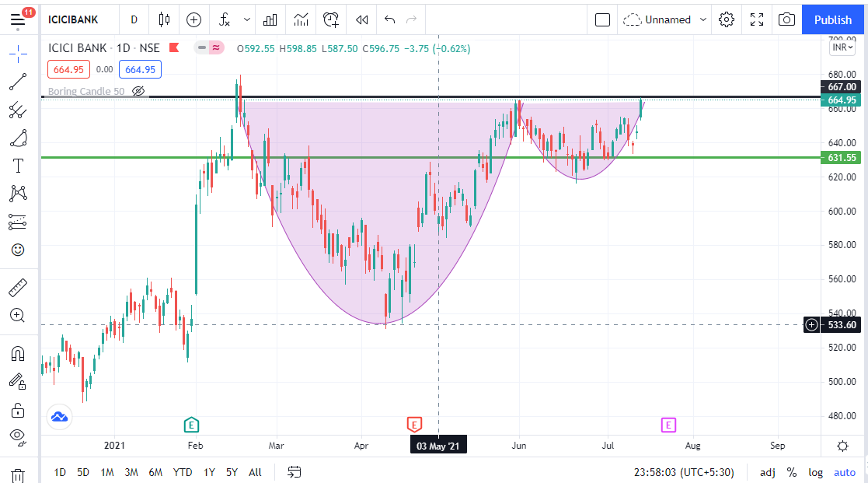The height and width of the screenshot is (483, 868).
Task: Toggle log scale on price axis
Action: (x=815, y=472)
